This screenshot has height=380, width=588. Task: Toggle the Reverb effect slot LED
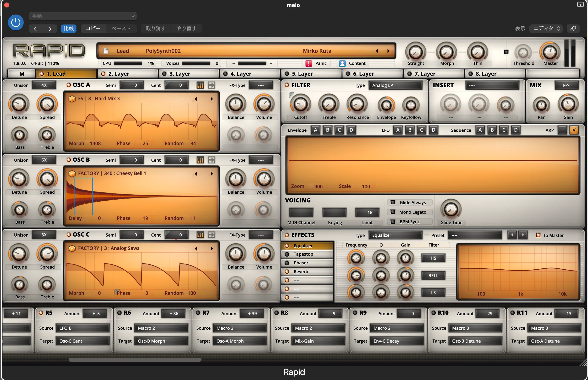[x=287, y=271]
